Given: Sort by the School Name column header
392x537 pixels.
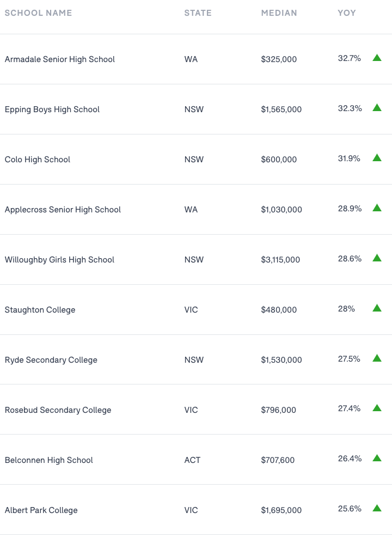Looking at the screenshot, I should pyautogui.click(x=38, y=13).
